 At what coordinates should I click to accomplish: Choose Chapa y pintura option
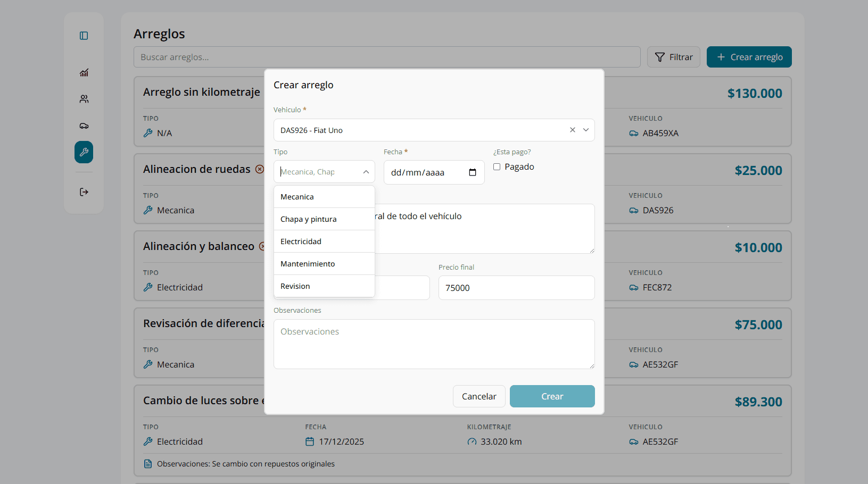[x=324, y=219]
